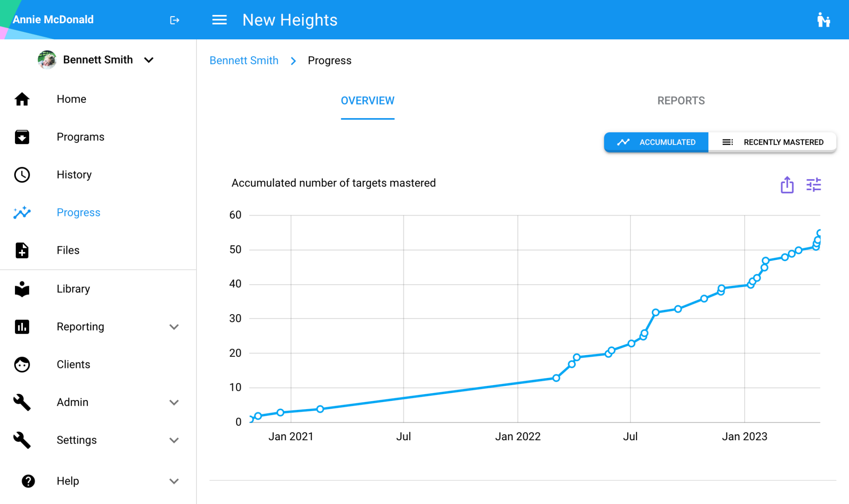Click the parent-child icon in header
849x504 pixels.
tap(823, 20)
